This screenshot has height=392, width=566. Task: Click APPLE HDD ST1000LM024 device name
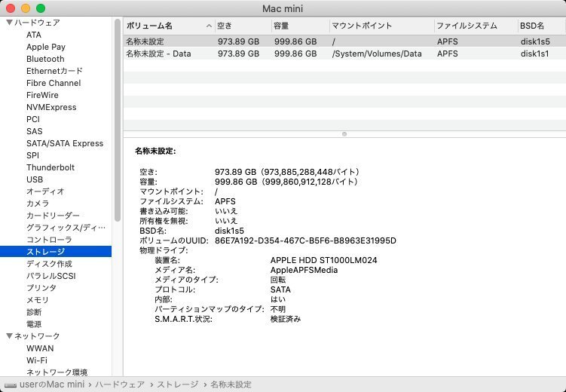coord(324,260)
